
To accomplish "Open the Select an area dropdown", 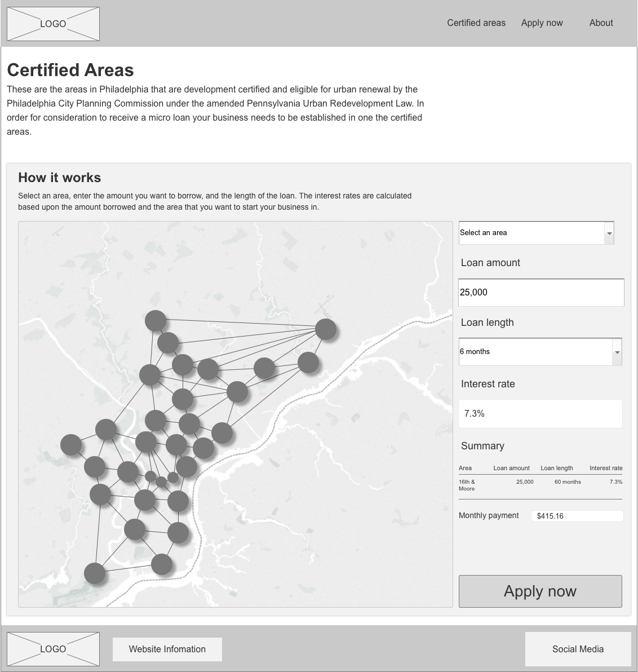I will (x=536, y=233).
